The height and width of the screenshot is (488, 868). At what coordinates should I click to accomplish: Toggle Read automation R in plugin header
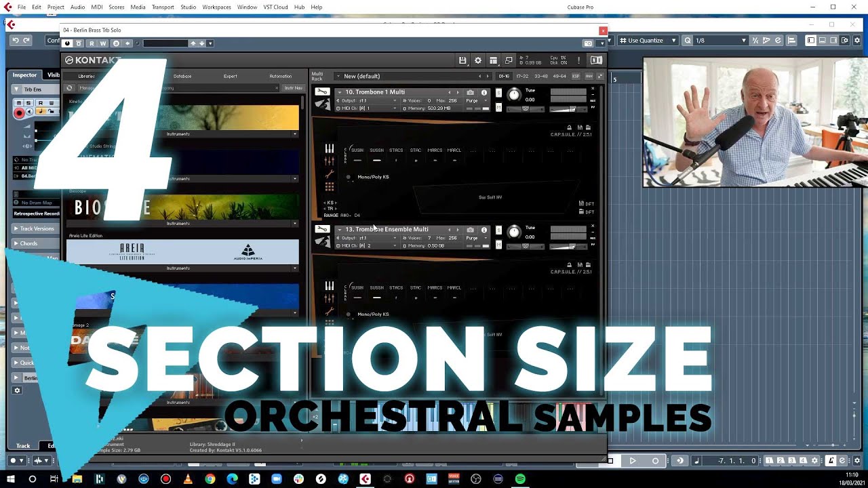click(92, 43)
